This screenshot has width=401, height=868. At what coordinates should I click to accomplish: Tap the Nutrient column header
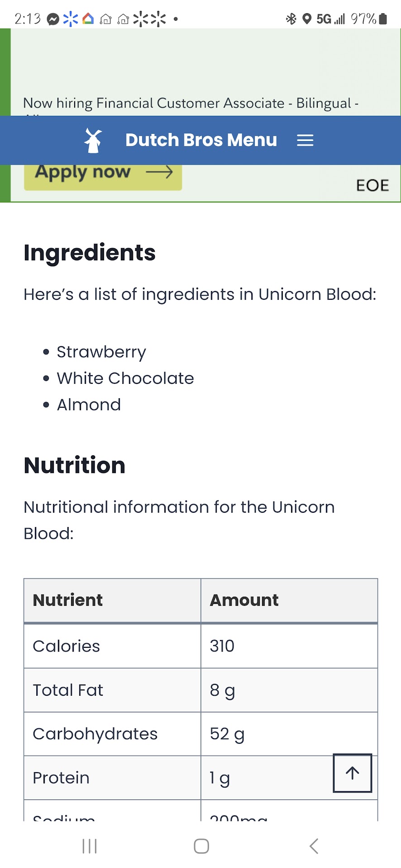68,600
